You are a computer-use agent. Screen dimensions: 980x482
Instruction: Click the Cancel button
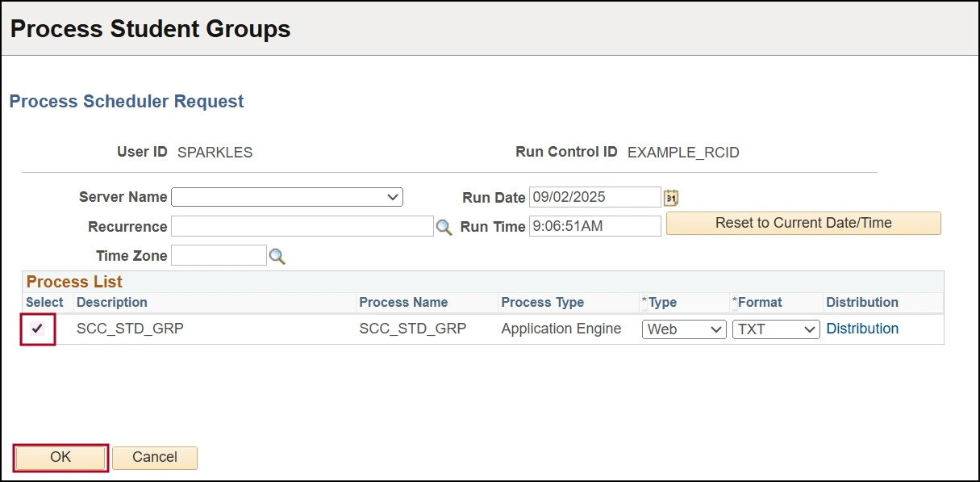coord(155,457)
